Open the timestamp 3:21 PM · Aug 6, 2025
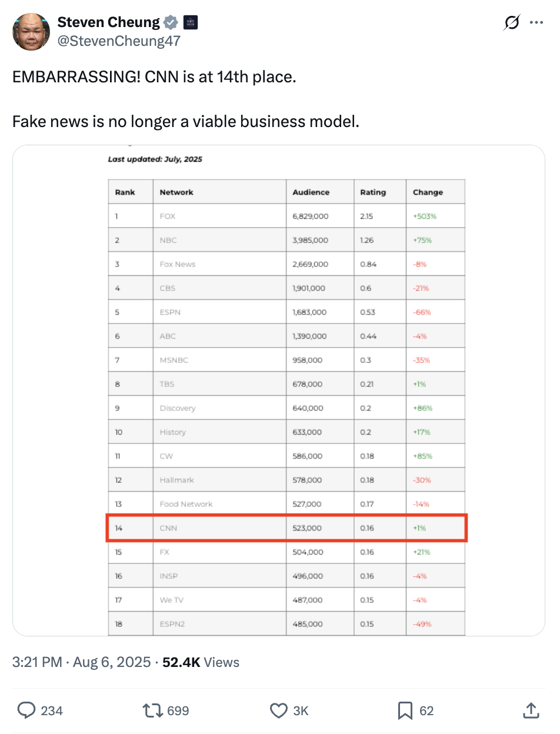Screen dimensions: 560x734 pyautogui.click(x=82, y=662)
